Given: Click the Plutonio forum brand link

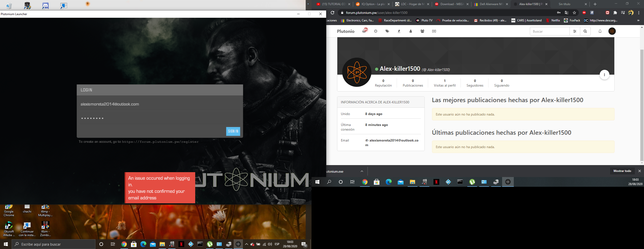Looking at the screenshot, I should (x=346, y=31).
